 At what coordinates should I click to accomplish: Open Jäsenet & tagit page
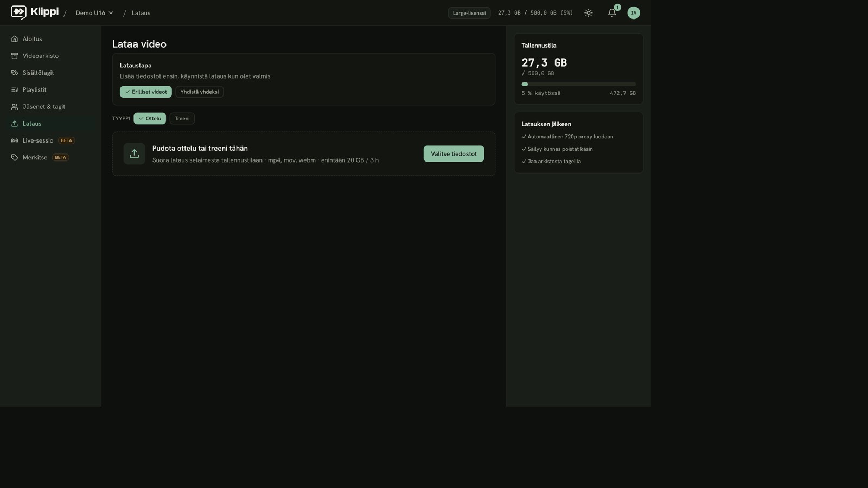point(50,107)
